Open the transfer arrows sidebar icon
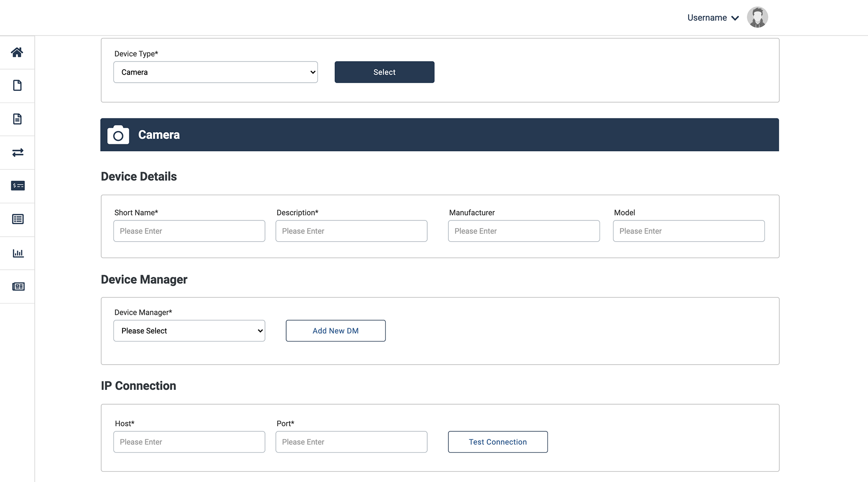868x482 pixels. click(18, 153)
